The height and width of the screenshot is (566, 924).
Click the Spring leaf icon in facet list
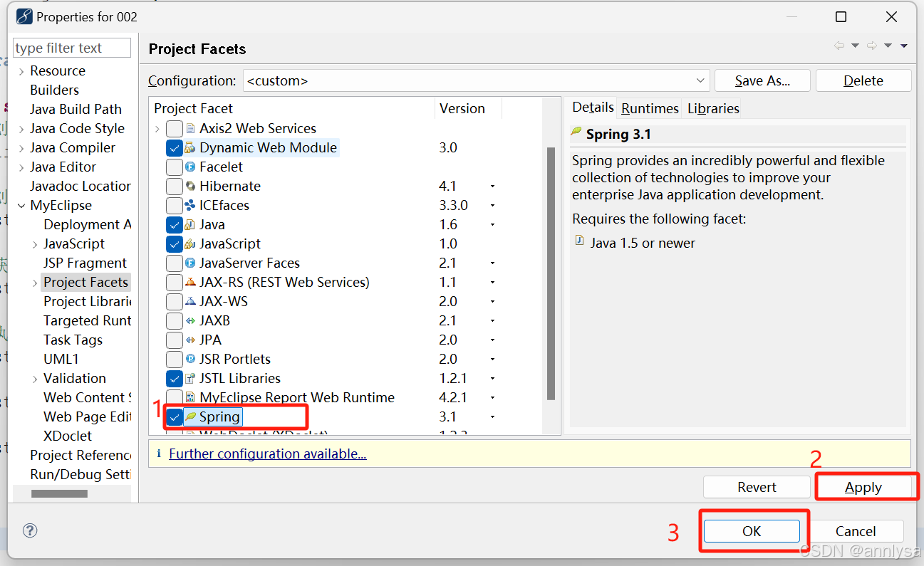[x=190, y=417]
